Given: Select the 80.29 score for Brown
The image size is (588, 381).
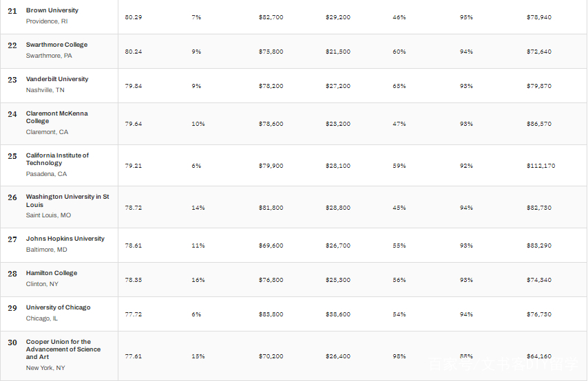Looking at the screenshot, I should 134,17.
